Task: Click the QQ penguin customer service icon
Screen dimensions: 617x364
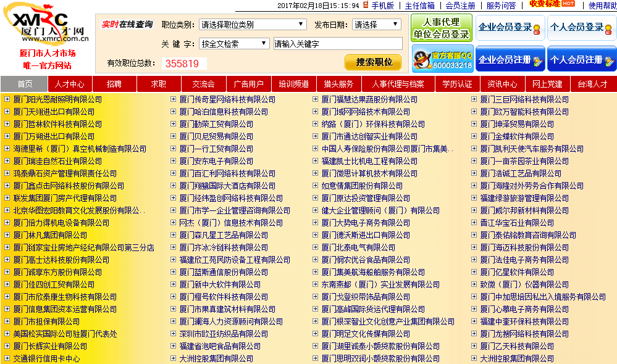Action: click(x=422, y=60)
